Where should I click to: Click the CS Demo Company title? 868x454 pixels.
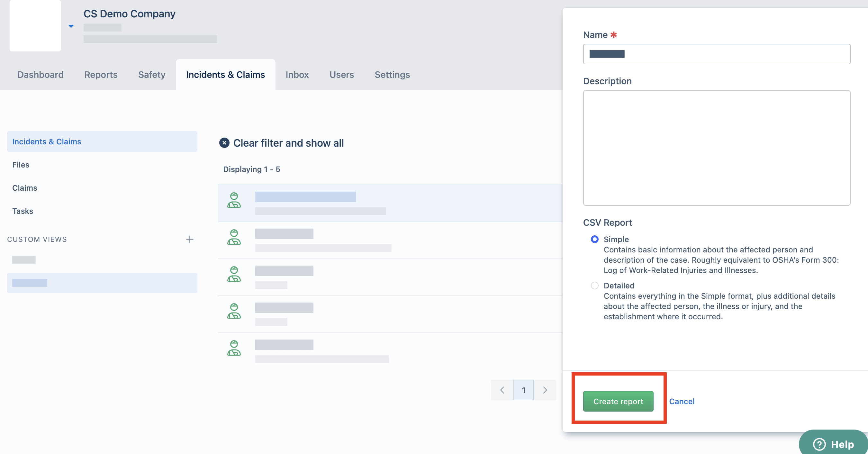pos(129,14)
